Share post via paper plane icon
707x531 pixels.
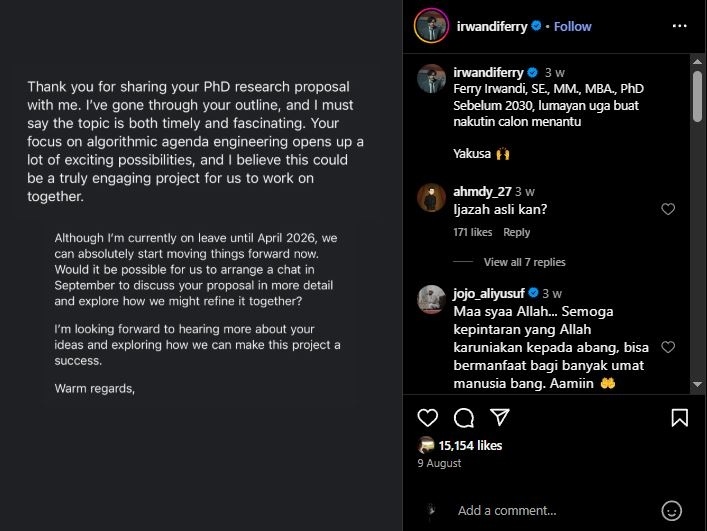point(500,417)
